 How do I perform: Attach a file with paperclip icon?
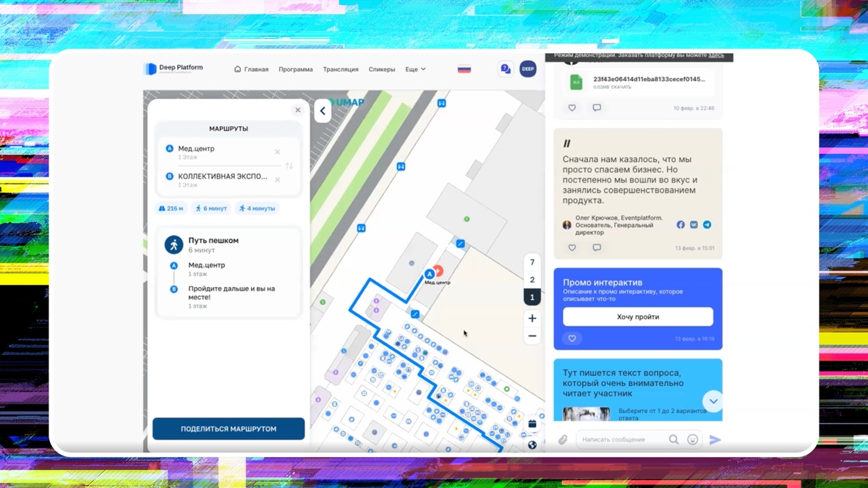tap(563, 440)
